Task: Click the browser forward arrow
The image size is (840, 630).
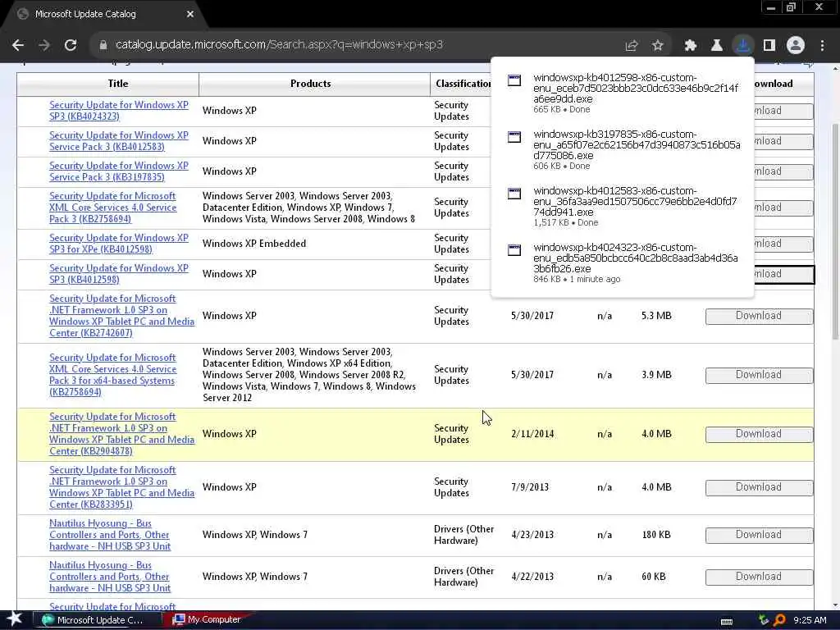Action: coord(44,45)
